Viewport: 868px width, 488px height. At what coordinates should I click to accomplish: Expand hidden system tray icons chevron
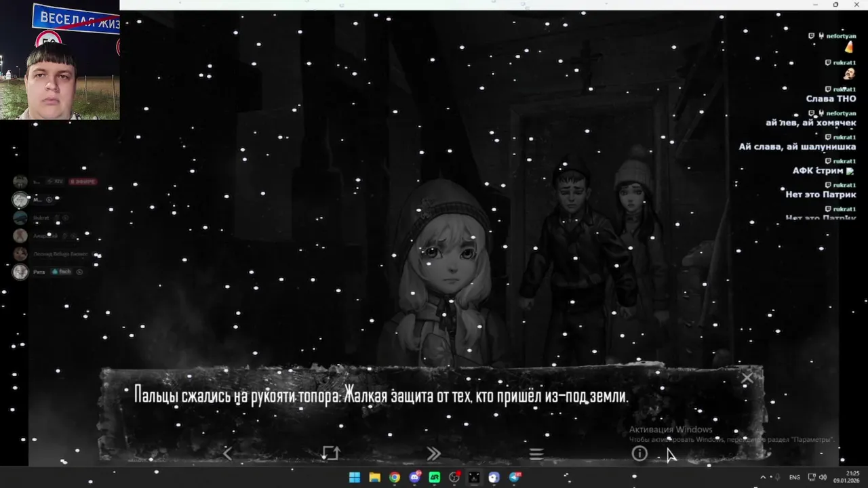pos(763,477)
